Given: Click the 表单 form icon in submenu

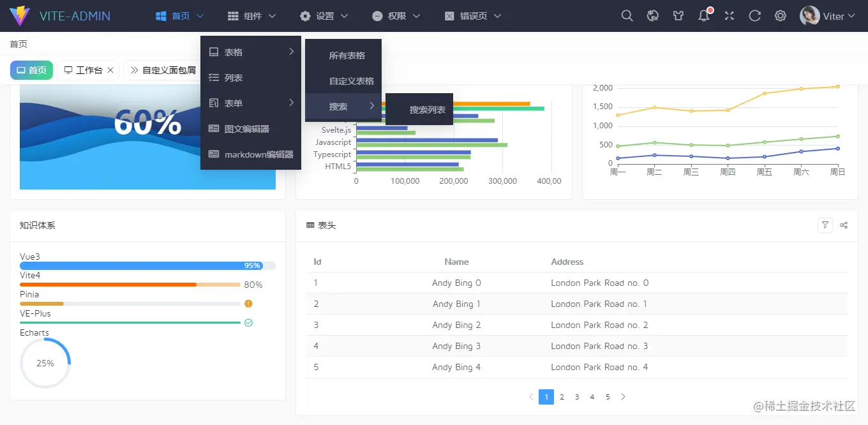Looking at the screenshot, I should pos(214,103).
